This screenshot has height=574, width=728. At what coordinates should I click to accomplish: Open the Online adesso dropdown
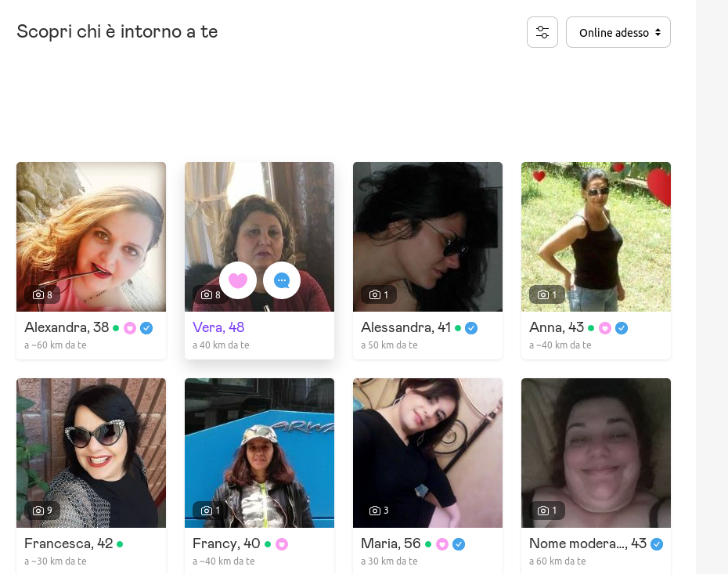[x=618, y=32]
